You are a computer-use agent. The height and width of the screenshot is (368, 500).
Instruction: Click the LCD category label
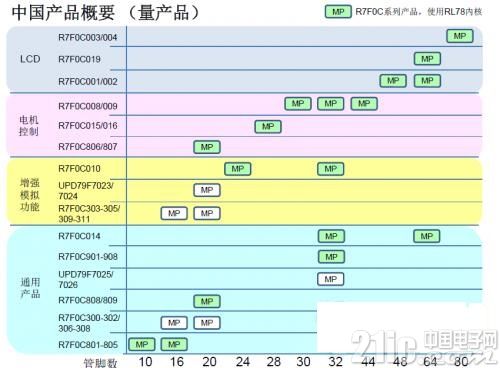(x=30, y=59)
